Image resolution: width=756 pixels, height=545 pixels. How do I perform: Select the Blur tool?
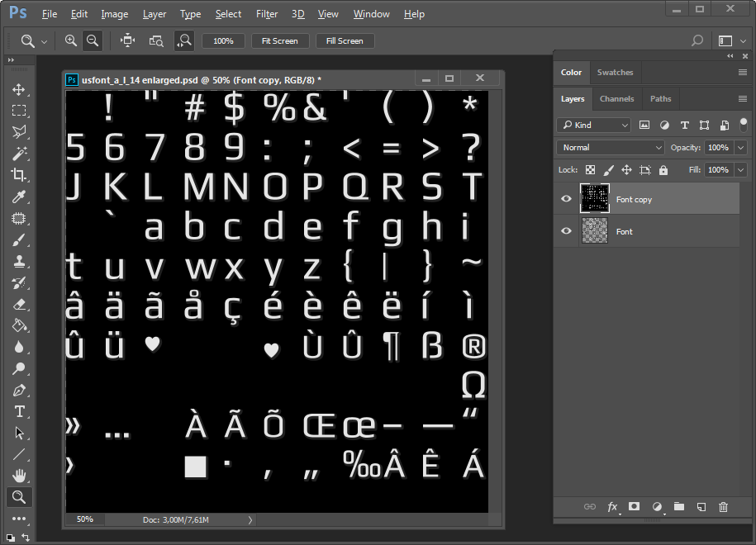click(x=19, y=347)
